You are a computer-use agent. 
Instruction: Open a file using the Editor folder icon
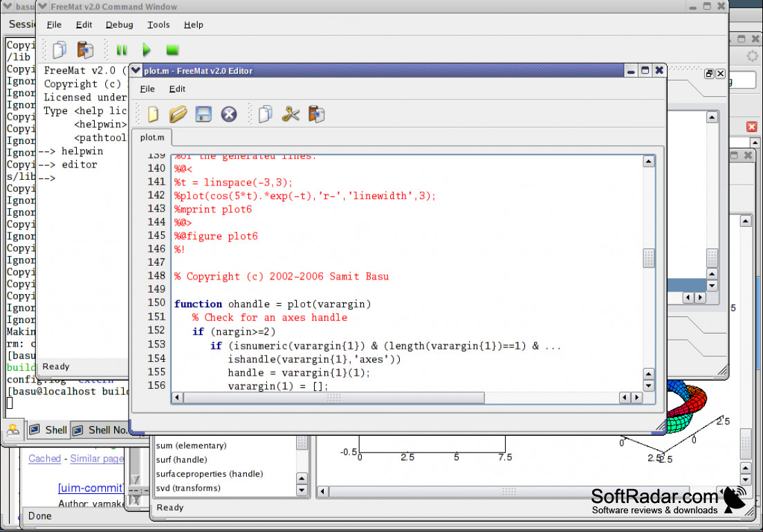178,114
